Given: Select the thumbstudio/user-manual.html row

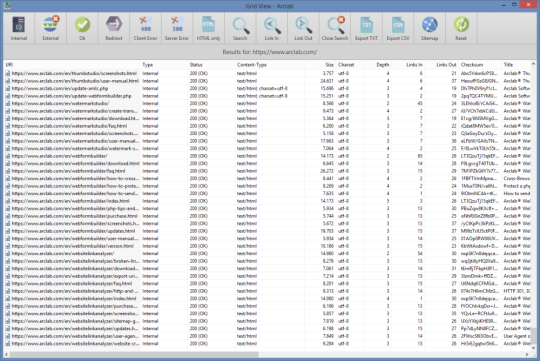Looking at the screenshot, I should pos(267,81).
